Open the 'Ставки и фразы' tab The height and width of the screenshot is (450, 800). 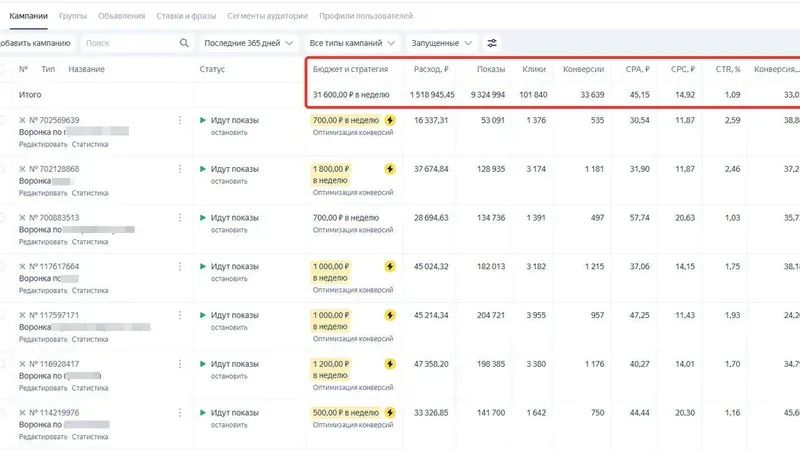click(x=188, y=16)
